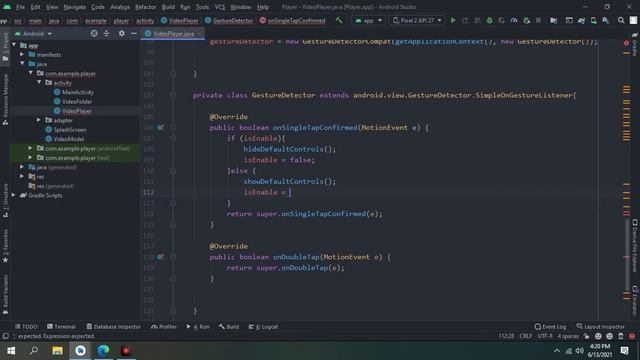
Task: Open the TODO tool window
Action: (26, 327)
